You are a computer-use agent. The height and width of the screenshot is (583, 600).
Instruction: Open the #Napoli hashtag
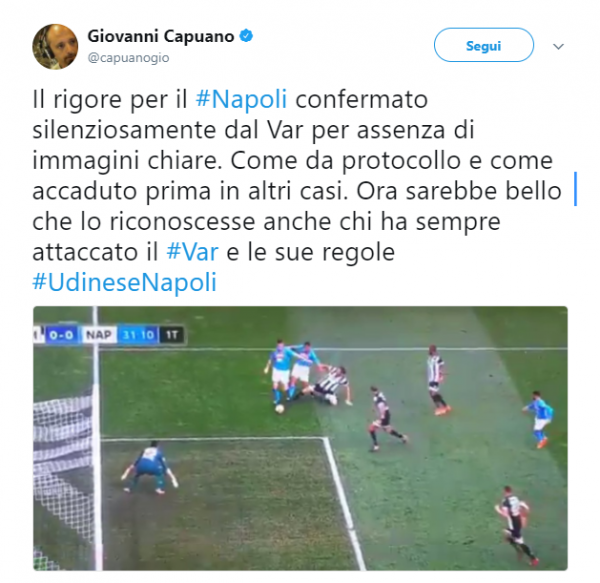[241, 99]
